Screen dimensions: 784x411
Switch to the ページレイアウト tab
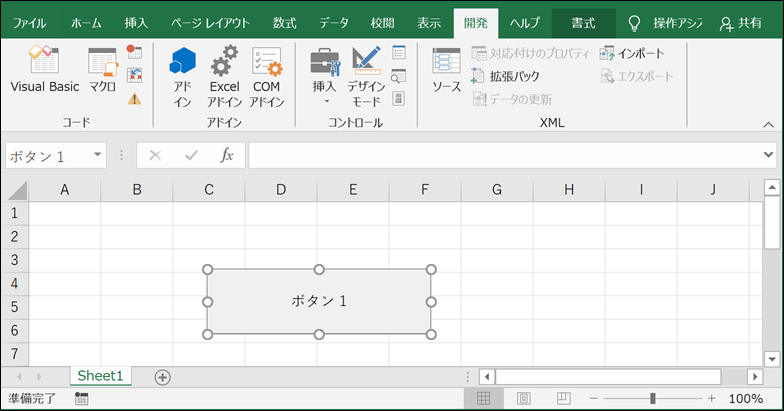coord(210,23)
